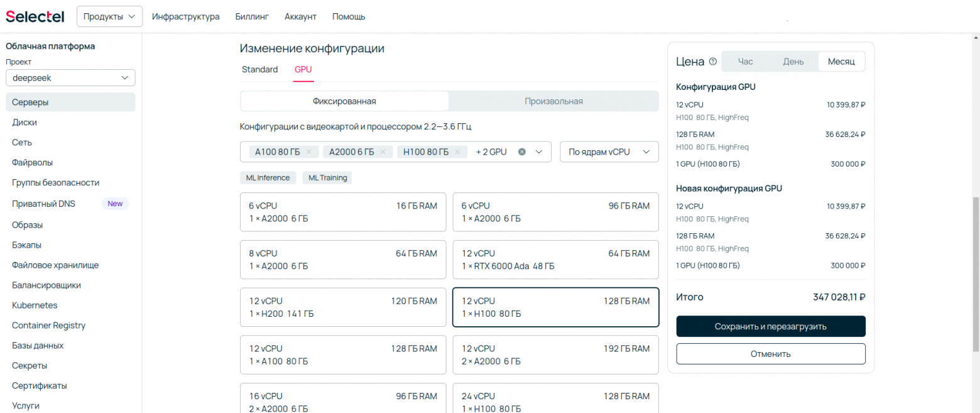Open the Продукты dropdown
The image size is (980, 413).
(109, 16)
